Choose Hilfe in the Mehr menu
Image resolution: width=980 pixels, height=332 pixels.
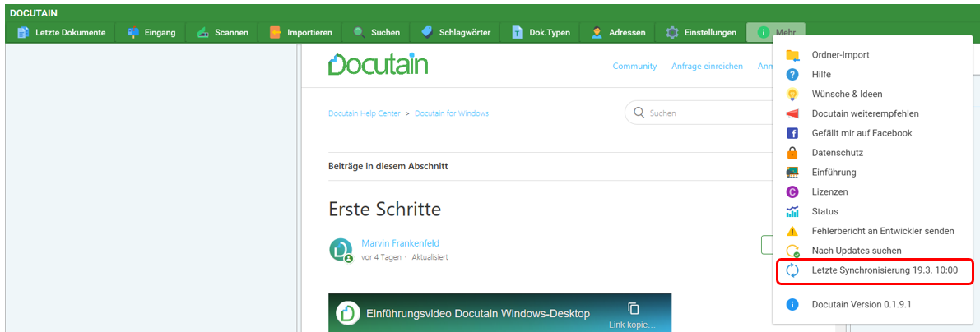[x=872, y=74]
